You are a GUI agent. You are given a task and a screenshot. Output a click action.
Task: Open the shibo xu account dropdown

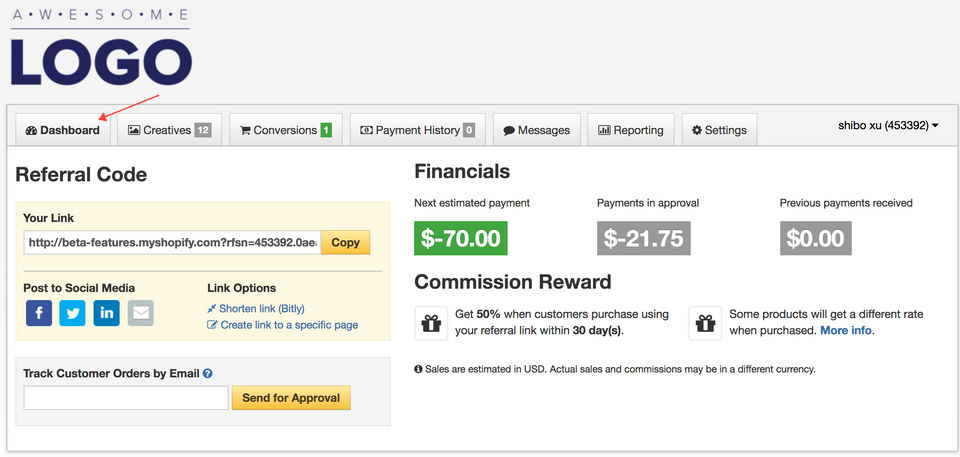pyautogui.click(x=888, y=126)
